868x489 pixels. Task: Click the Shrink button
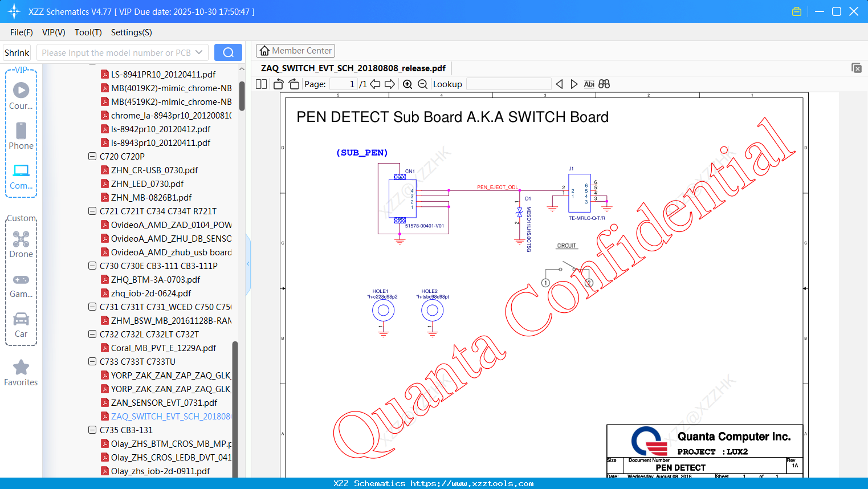click(17, 52)
